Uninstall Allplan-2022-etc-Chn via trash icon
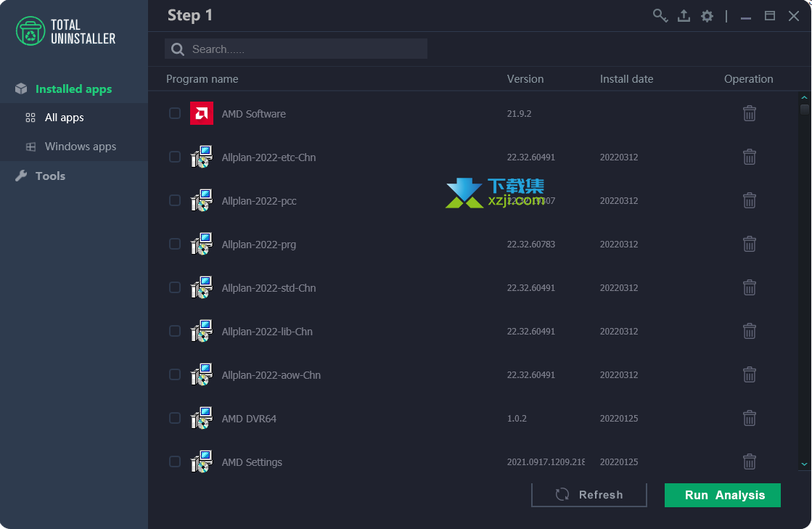 [x=750, y=157]
